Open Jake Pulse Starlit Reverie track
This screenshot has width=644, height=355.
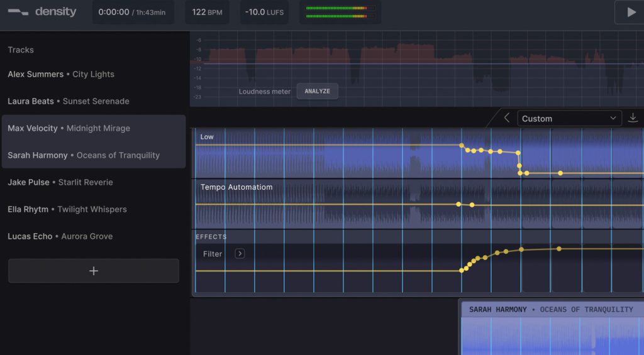pos(60,182)
